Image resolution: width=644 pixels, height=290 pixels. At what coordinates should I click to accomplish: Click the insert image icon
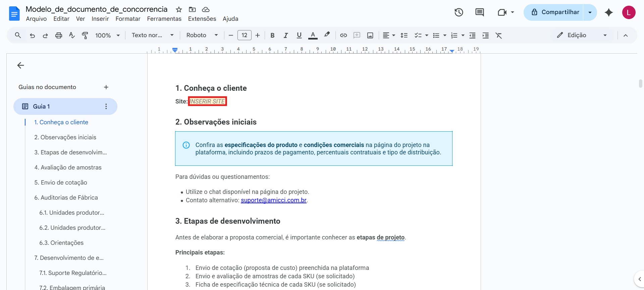[370, 35]
